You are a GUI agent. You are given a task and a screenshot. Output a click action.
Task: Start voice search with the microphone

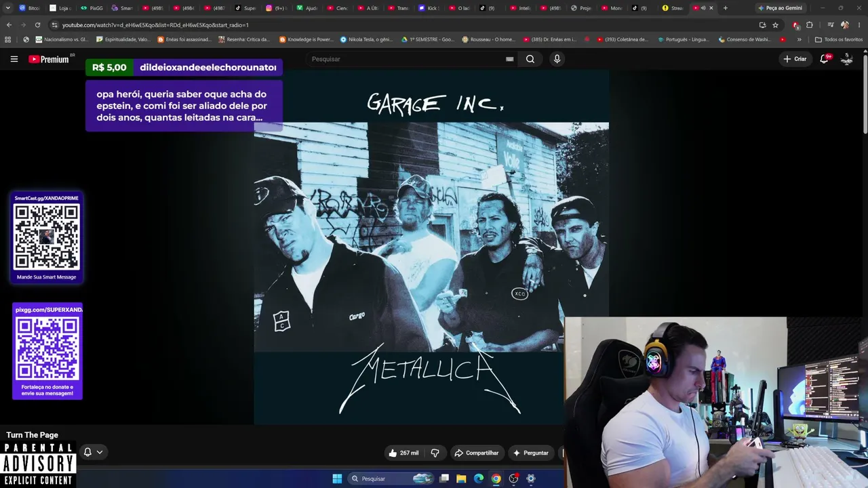click(x=557, y=59)
